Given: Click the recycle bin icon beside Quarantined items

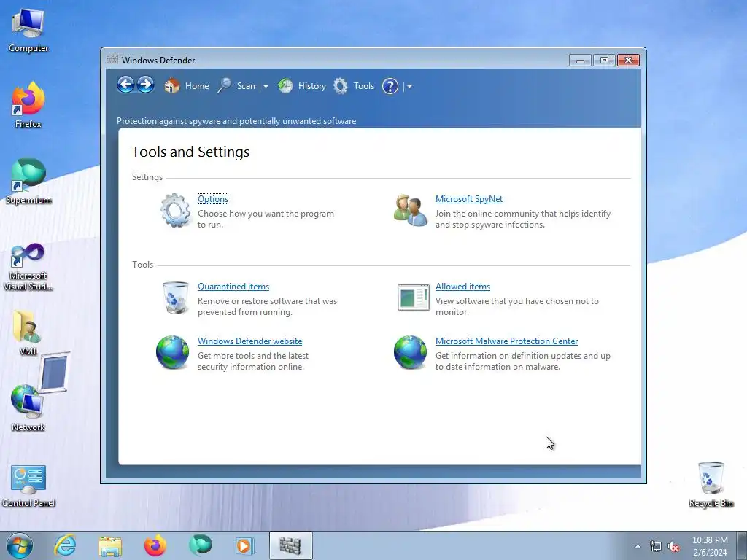Looking at the screenshot, I should (176, 297).
